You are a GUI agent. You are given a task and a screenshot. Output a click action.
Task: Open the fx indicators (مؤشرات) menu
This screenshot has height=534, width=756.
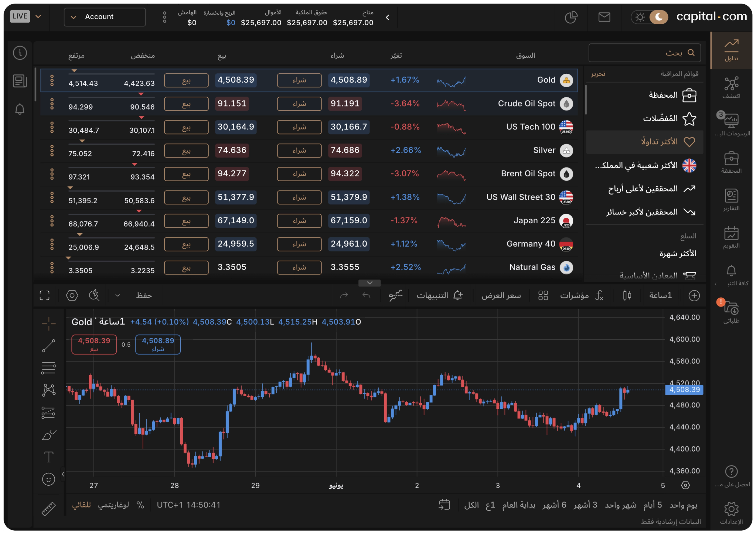coord(582,296)
